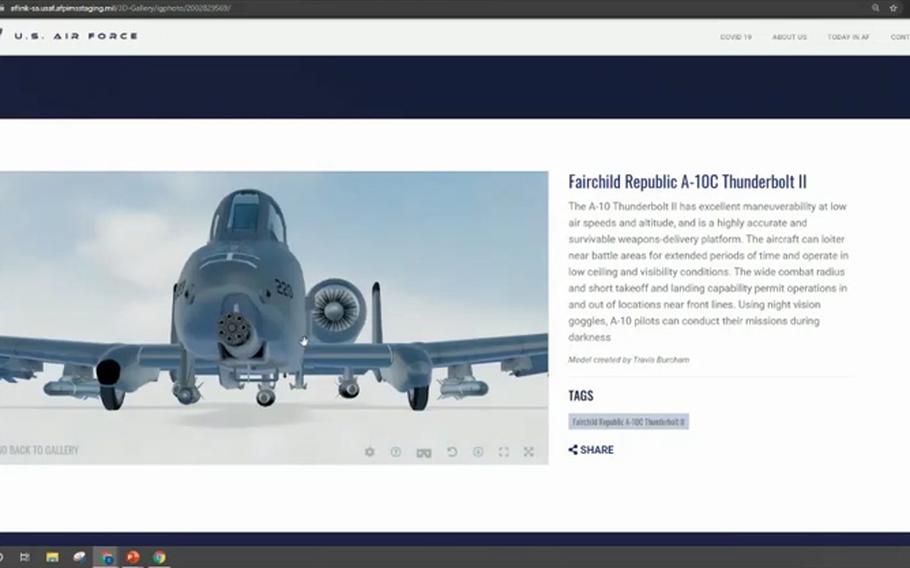Image resolution: width=910 pixels, height=568 pixels.
Task: Open File Explorer from the taskbar
Action: [x=52, y=557]
